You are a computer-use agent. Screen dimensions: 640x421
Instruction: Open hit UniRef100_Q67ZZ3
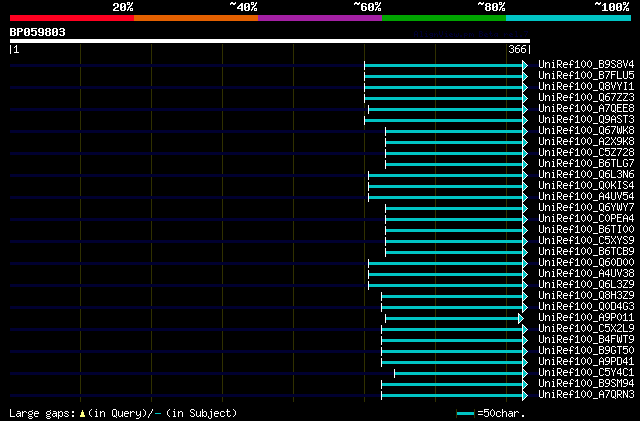[x=586, y=98]
